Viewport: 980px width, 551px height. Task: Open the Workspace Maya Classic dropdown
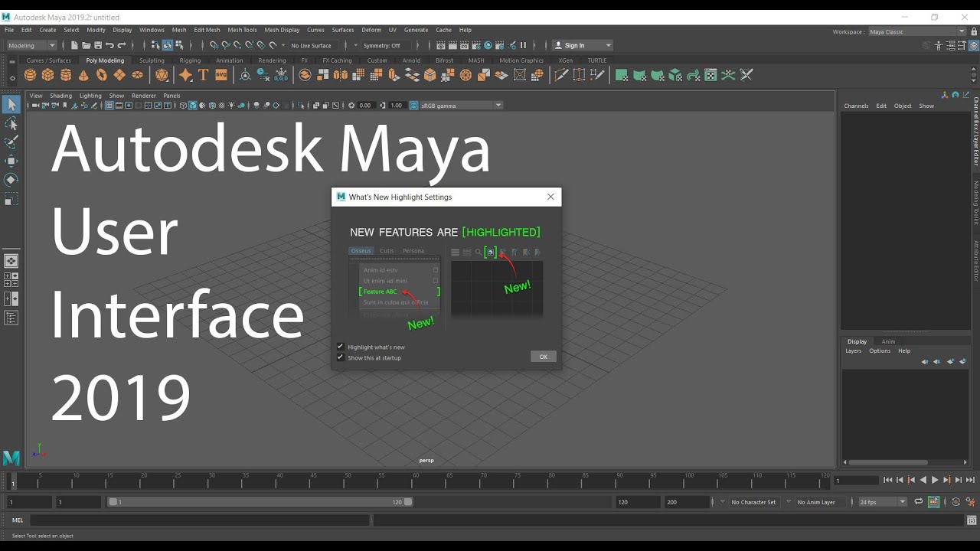(x=917, y=31)
